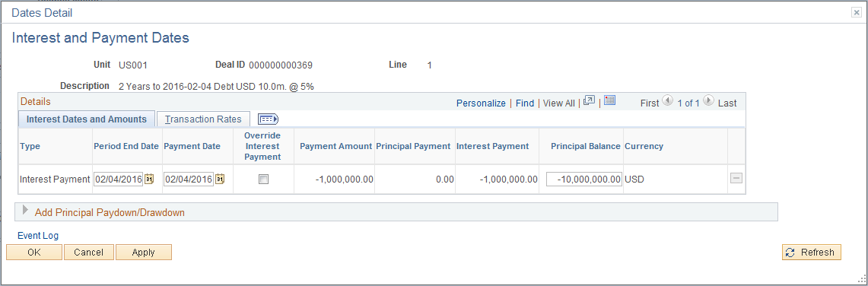Click the Payment Amount column header
Screen dimensions: 868x286
pyautogui.click(x=336, y=146)
